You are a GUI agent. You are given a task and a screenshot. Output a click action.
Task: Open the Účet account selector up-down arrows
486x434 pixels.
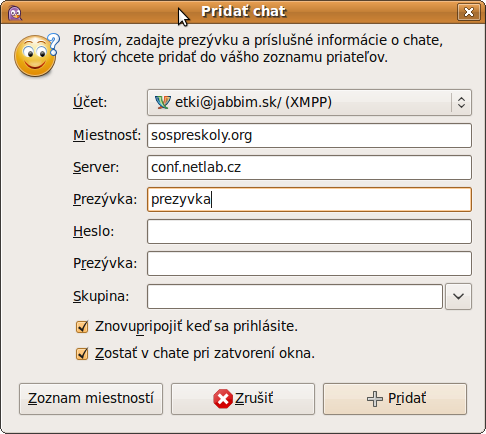pos(461,102)
